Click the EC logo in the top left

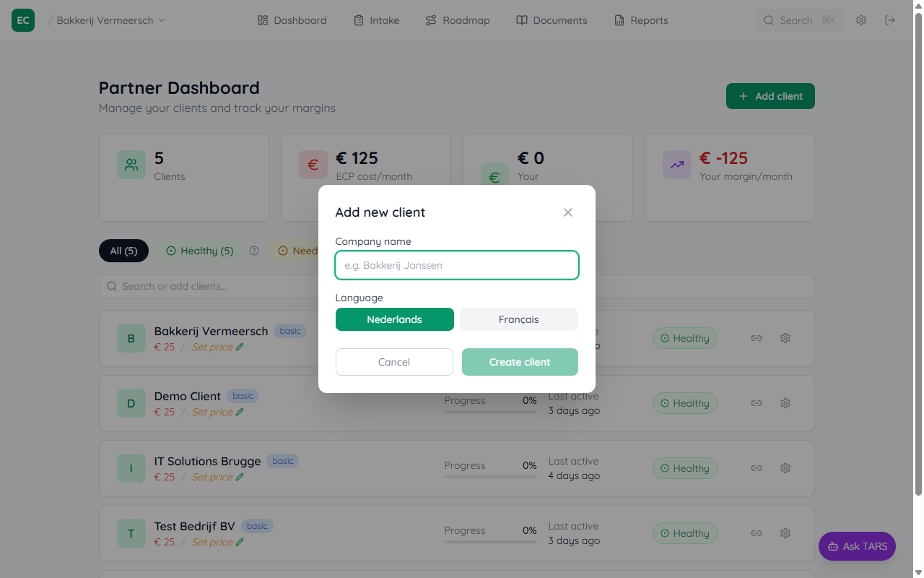(22, 20)
